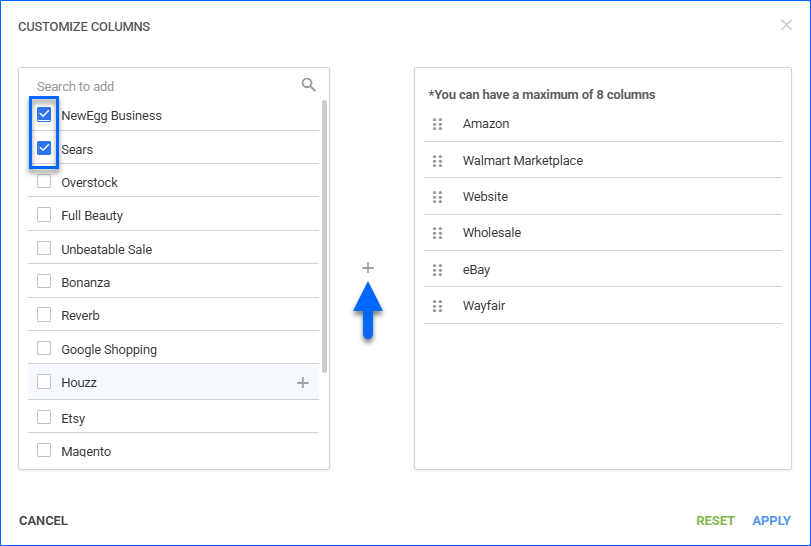The height and width of the screenshot is (546, 811).
Task: Uncheck the NewEgg Business checkbox
Action: coord(44,115)
